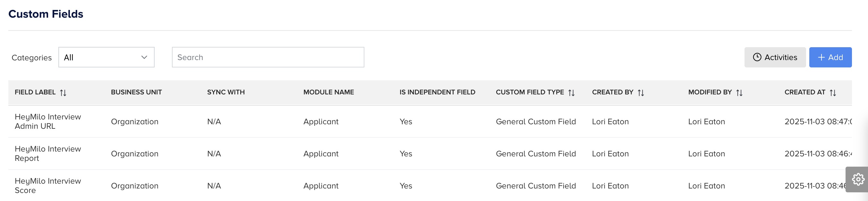The image size is (868, 201).
Task: Expand the Categories dropdown chevron
Action: coord(144,57)
